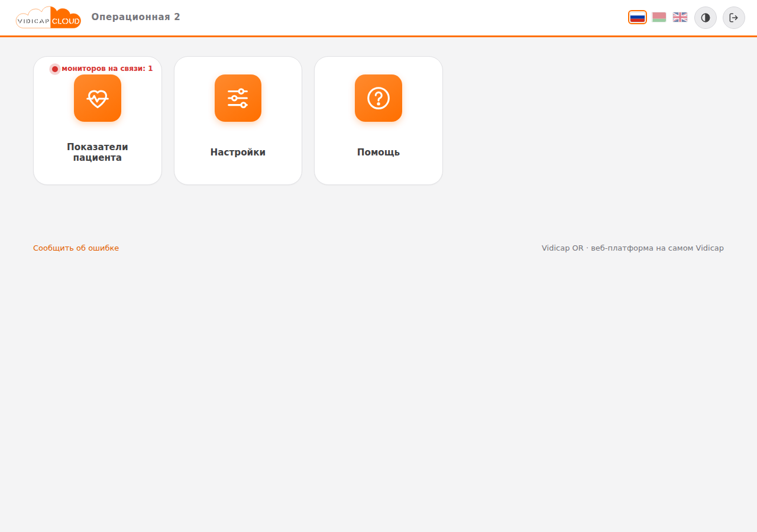
Task: Click the 'Помощь' label
Action: tap(378, 153)
